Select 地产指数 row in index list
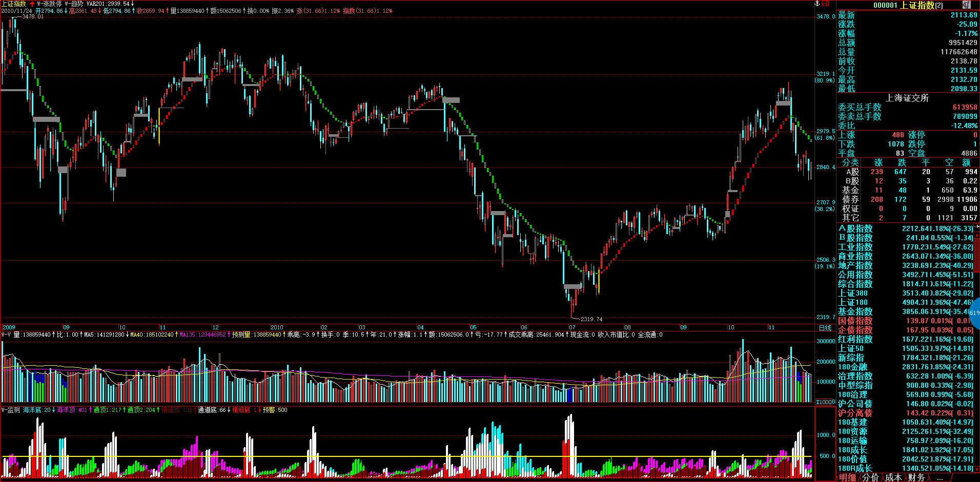This screenshot has height=482, width=980. pyautogui.click(x=855, y=265)
